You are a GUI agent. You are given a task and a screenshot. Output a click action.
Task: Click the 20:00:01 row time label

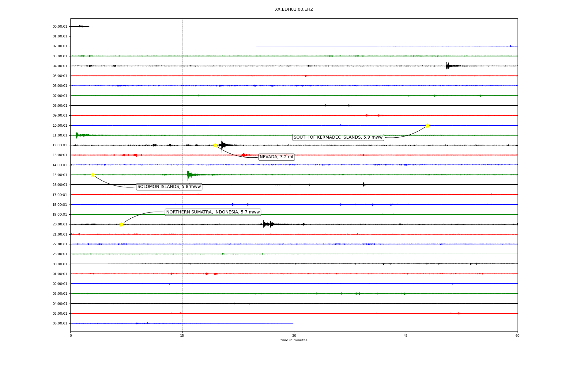pyautogui.click(x=60, y=224)
